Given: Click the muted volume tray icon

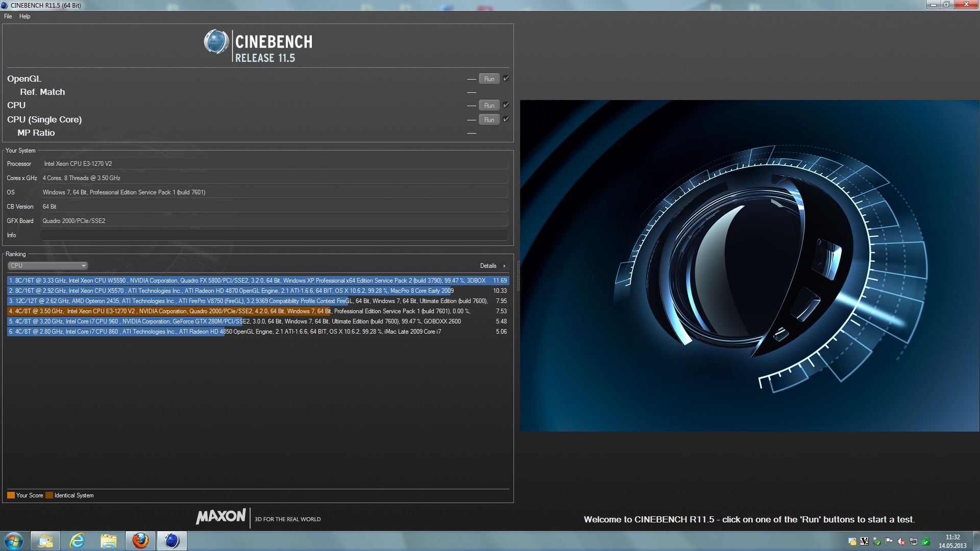Looking at the screenshot, I should (x=901, y=541).
